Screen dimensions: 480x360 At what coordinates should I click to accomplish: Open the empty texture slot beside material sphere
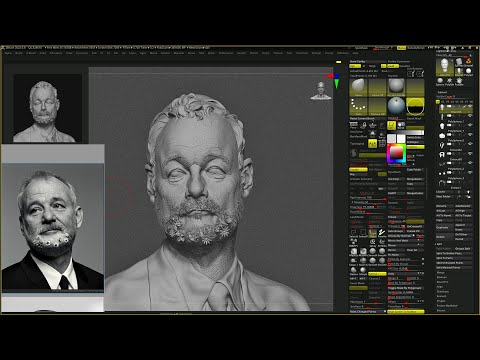tap(415, 87)
